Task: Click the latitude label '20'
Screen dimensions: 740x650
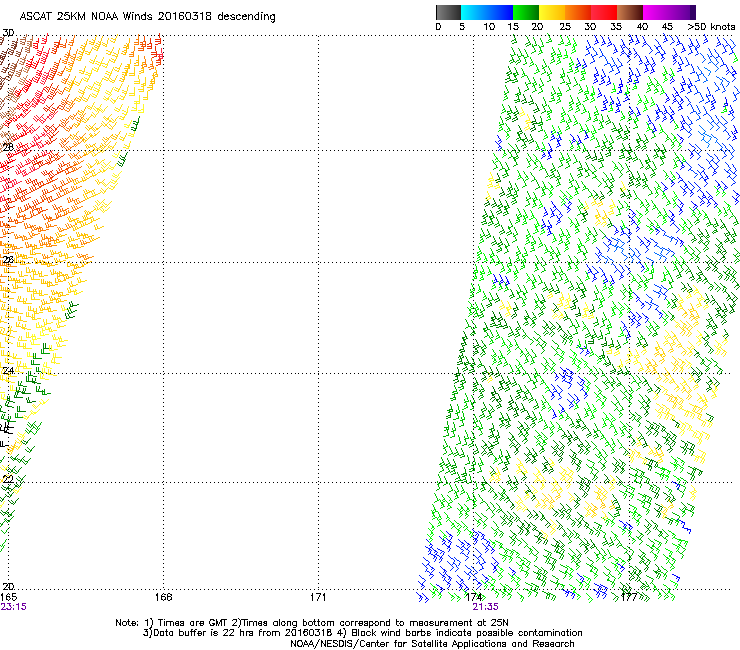Action: [x=8, y=586]
